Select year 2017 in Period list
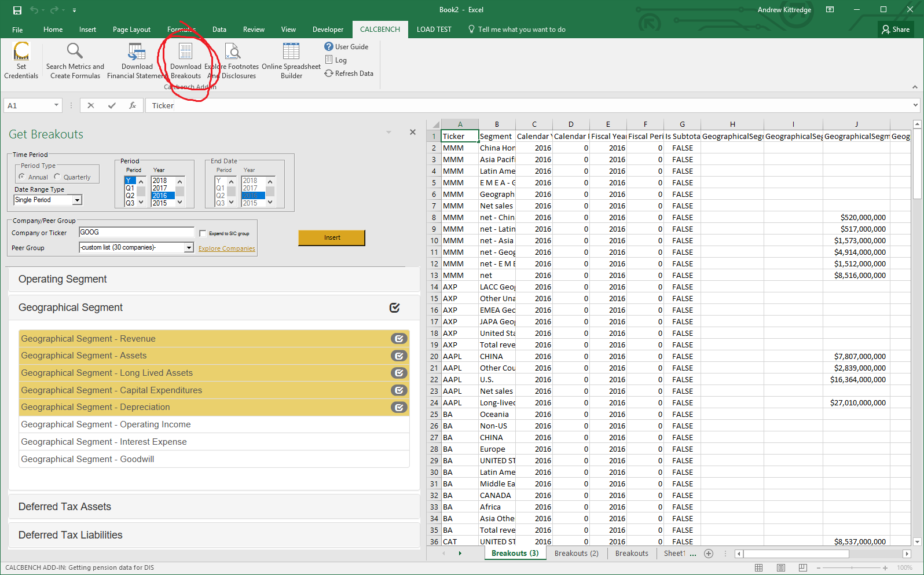The width and height of the screenshot is (924, 575). (x=160, y=188)
